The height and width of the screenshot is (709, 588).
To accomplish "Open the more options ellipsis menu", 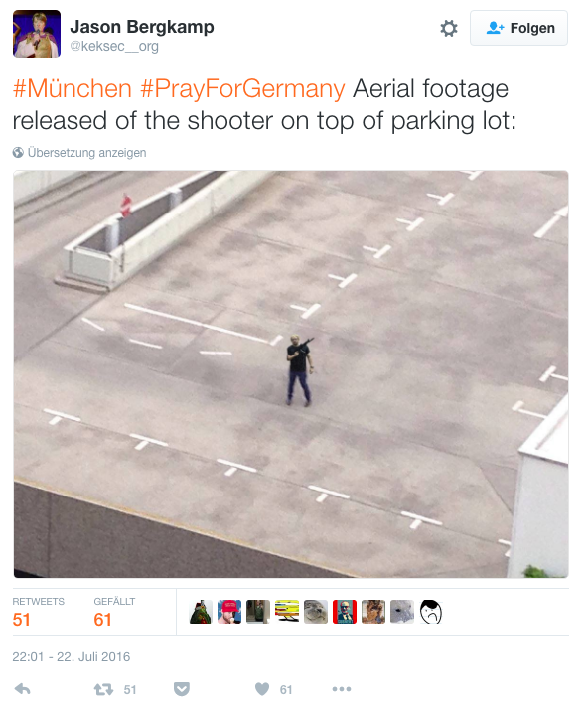I will pyautogui.click(x=342, y=689).
